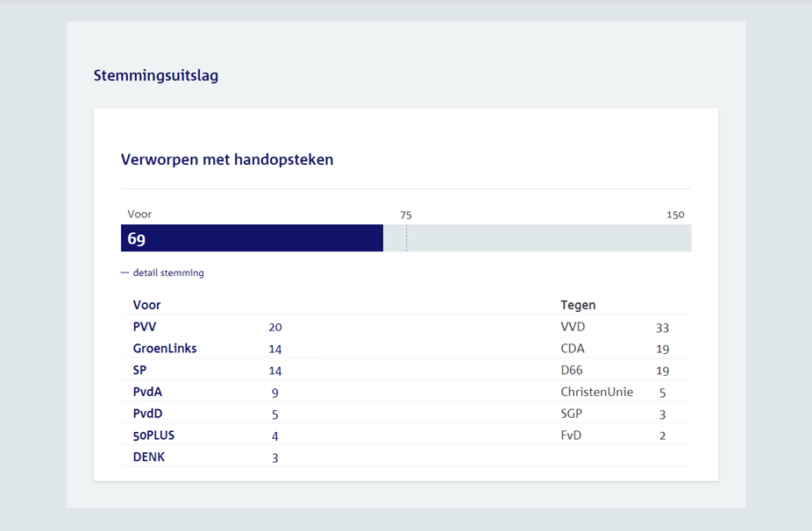812x531 pixels.
Task: Click the Verworpen met handopsteken title
Action: (x=227, y=159)
